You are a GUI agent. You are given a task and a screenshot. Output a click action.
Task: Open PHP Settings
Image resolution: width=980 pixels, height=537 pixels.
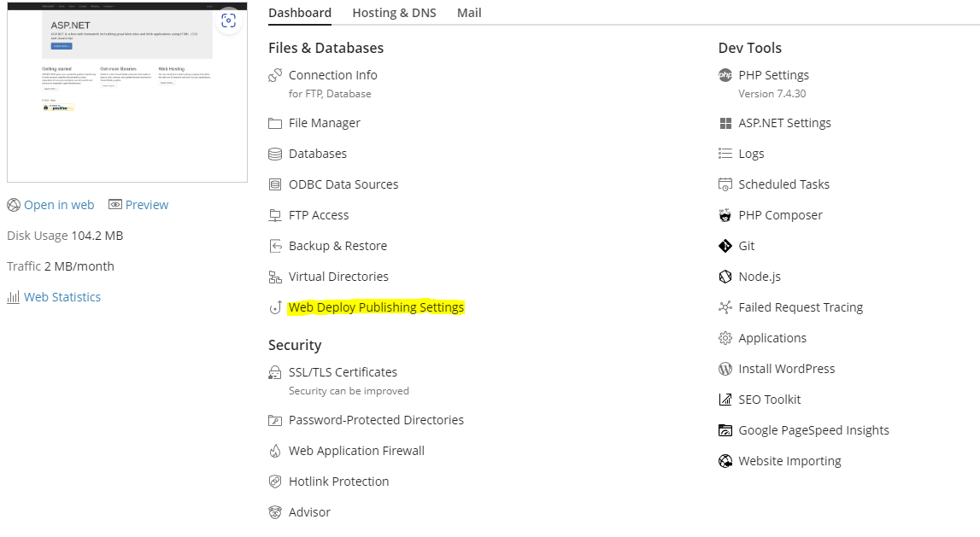coord(774,75)
